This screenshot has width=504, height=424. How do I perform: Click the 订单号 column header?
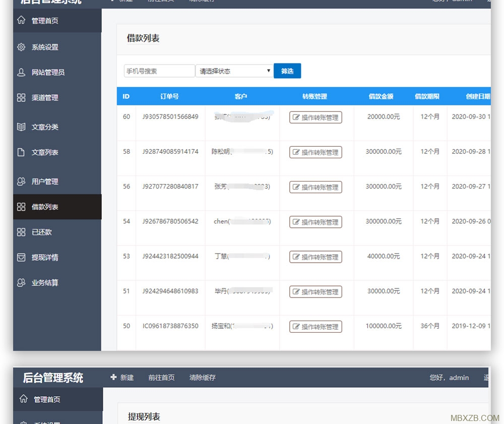coord(169,96)
